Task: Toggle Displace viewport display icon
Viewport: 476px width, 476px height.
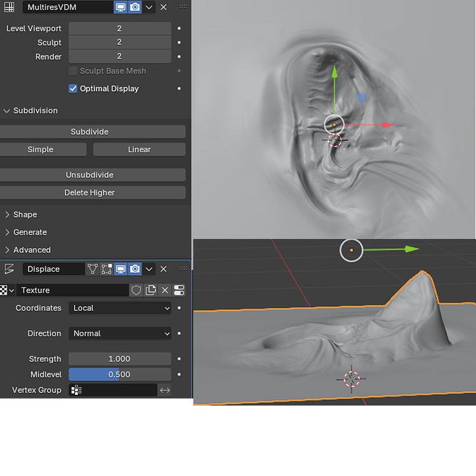Action: click(x=121, y=269)
